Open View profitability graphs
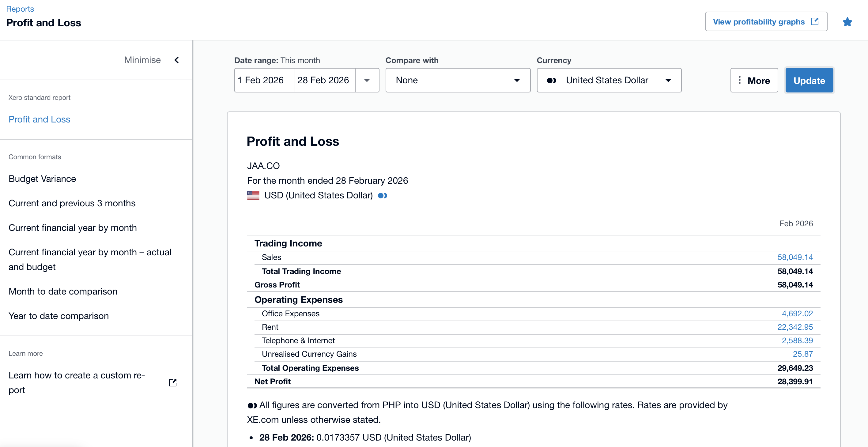The image size is (868, 447). (766, 21)
